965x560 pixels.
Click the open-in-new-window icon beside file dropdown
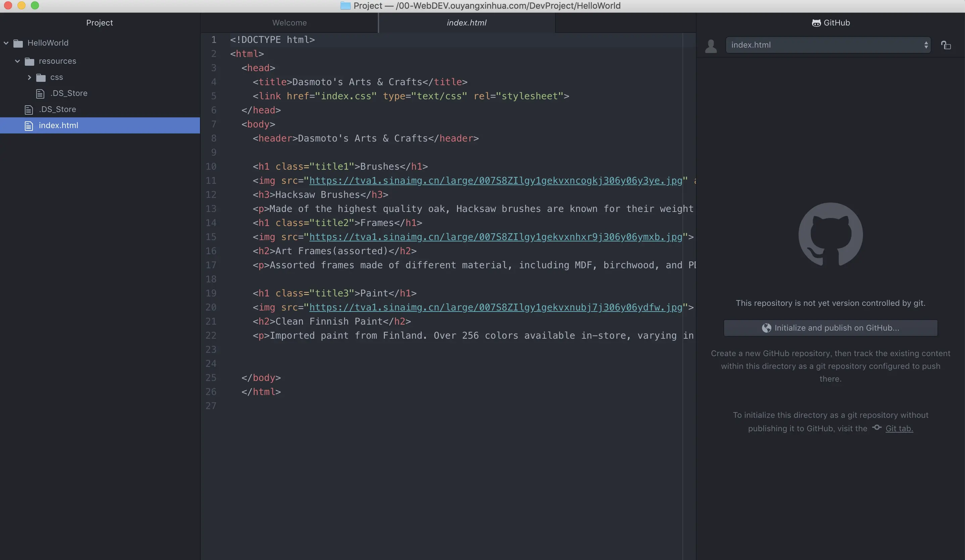(946, 45)
